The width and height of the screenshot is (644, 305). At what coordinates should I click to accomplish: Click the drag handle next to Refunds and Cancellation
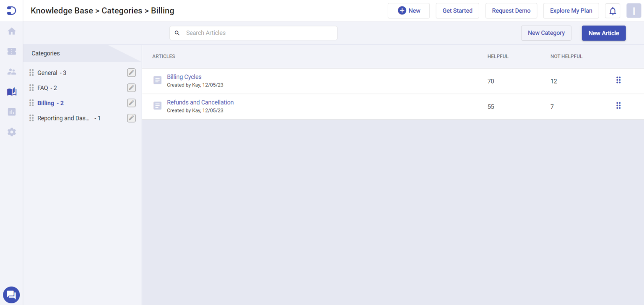click(618, 105)
